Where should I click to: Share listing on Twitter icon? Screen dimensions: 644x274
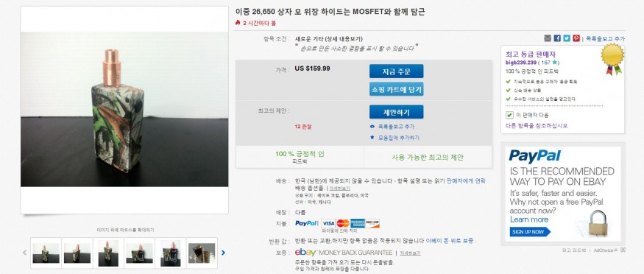tap(567, 38)
